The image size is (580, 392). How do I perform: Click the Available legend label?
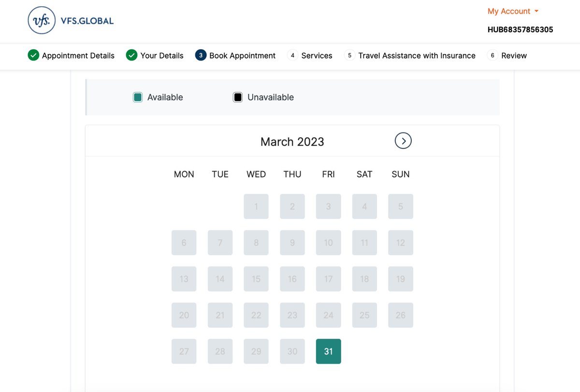165,98
